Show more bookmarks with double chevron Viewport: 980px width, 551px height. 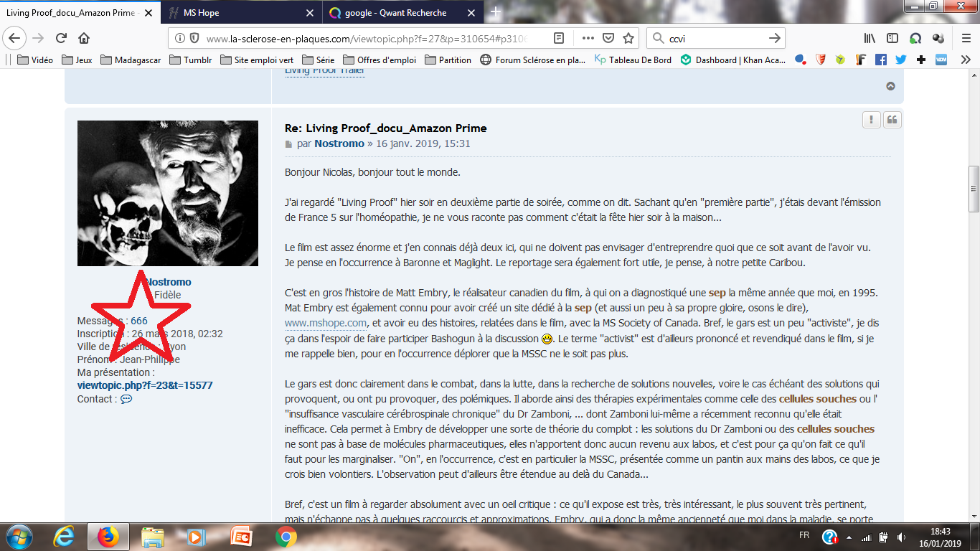966,60
